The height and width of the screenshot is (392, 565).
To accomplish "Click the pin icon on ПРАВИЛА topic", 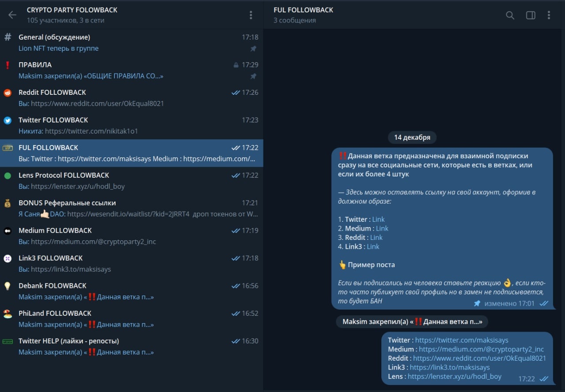I will pos(253,76).
